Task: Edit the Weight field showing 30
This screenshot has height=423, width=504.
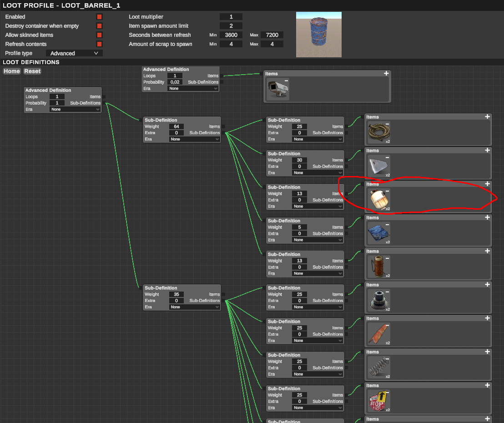Action: (300, 160)
